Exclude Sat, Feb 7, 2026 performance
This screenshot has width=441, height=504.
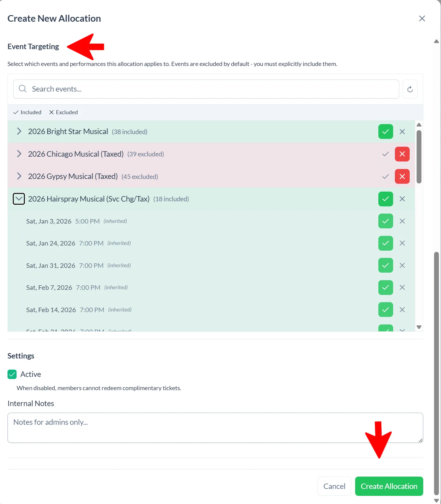(x=402, y=287)
